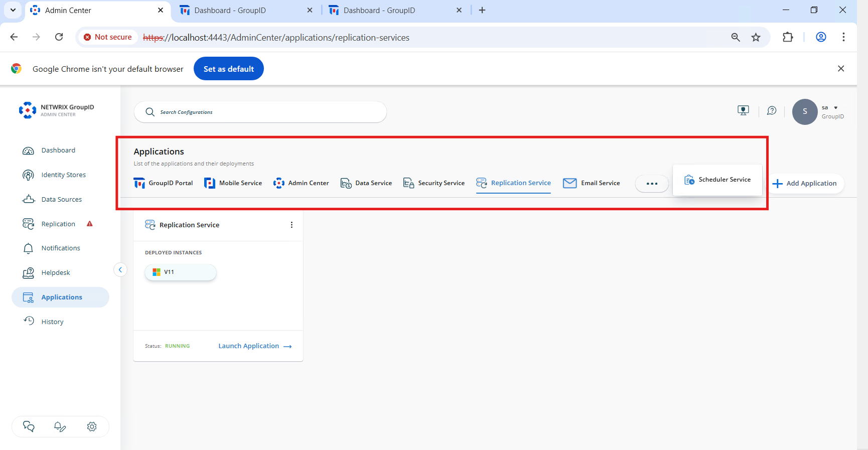
Task: Switch to the Data Service tab
Action: click(x=366, y=183)
